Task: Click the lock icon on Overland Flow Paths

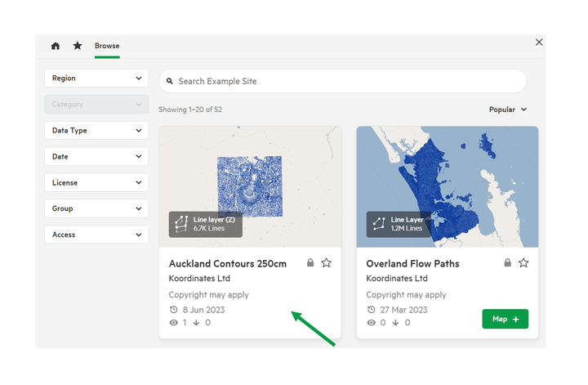Action: click(507, 262)
